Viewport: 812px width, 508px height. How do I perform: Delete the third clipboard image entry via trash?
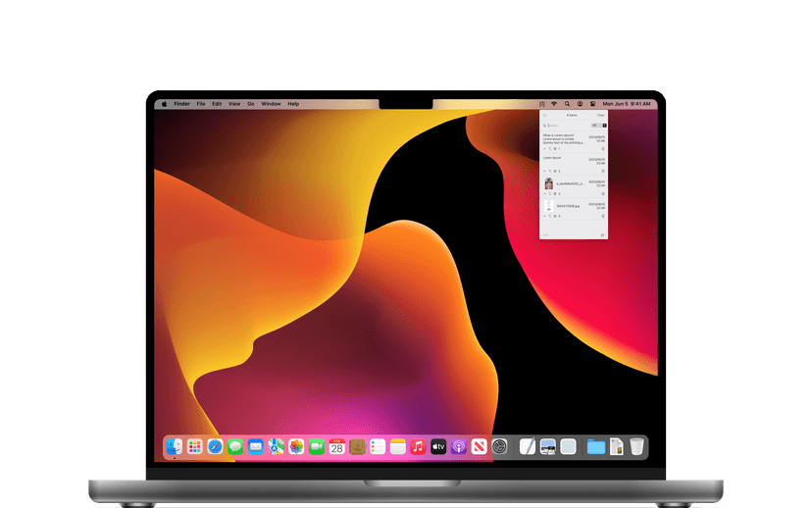pos(603,193)
